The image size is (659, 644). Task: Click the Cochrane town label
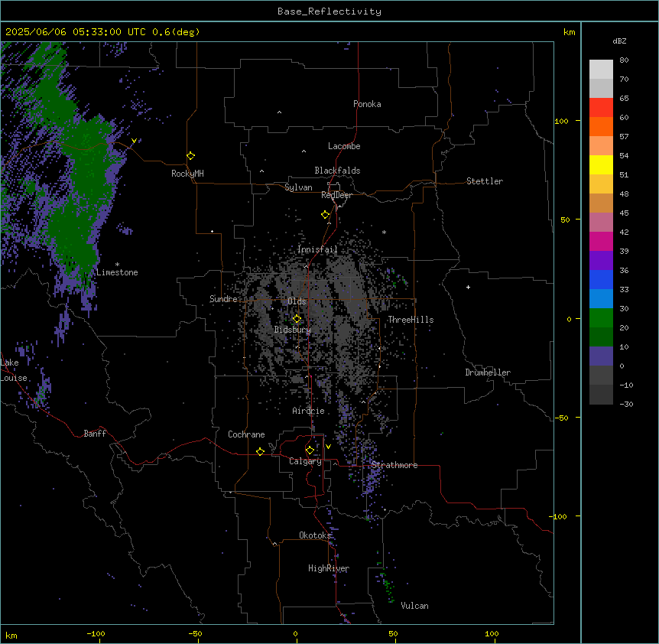(x=246, y=434)
